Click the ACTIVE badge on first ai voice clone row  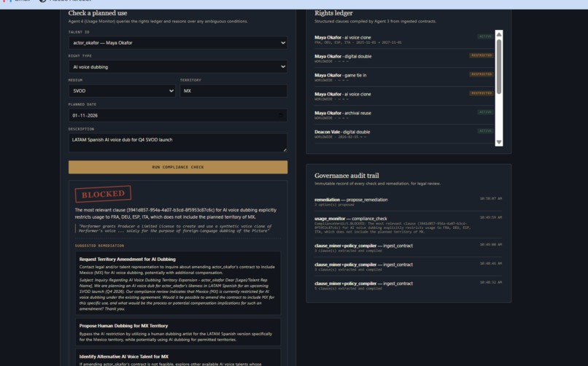(x=485, y=36)
